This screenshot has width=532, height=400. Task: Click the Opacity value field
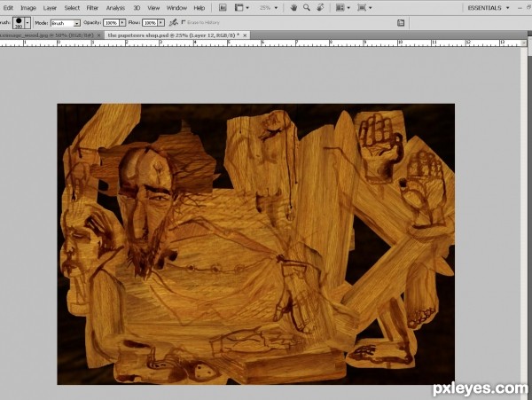point(111,23)
